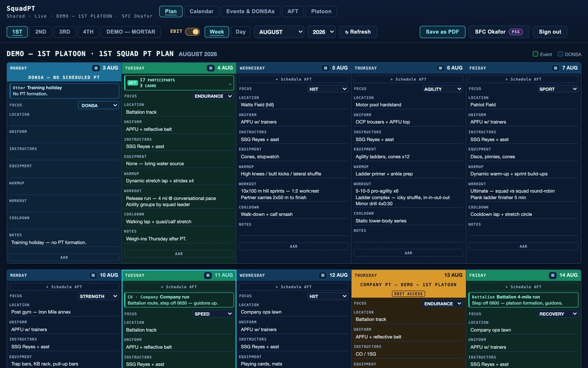Open the AAR for Wednesday 5 AUG
The width and height of the screenshot is (588, 368).
pyautogui.click(x=294, y=247)
